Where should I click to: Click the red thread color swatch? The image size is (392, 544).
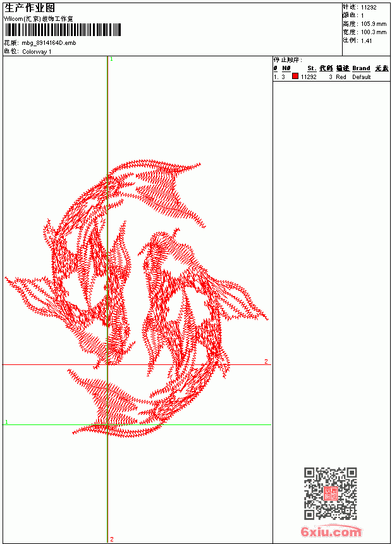click(295, 77)
